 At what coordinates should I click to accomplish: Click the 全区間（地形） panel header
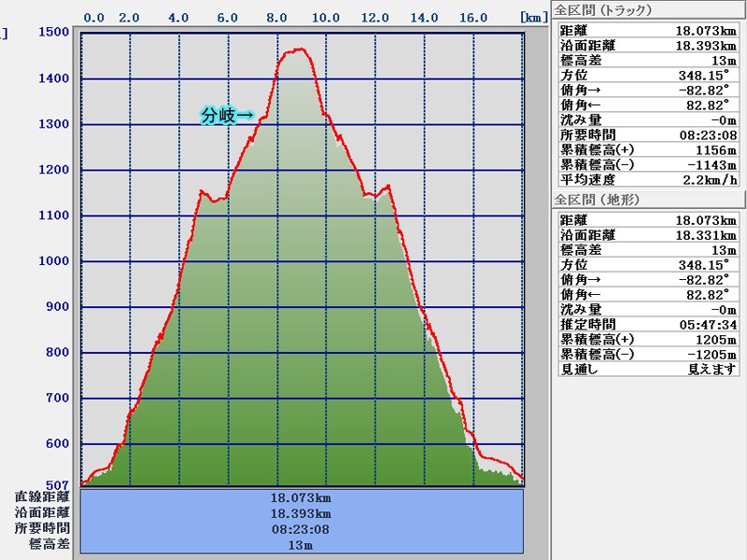coord(598,200)
